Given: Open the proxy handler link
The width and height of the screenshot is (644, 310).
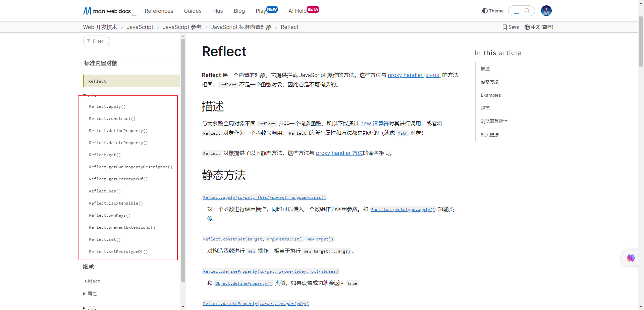Looking at the screenshot, I should click(x=405, y=75).
